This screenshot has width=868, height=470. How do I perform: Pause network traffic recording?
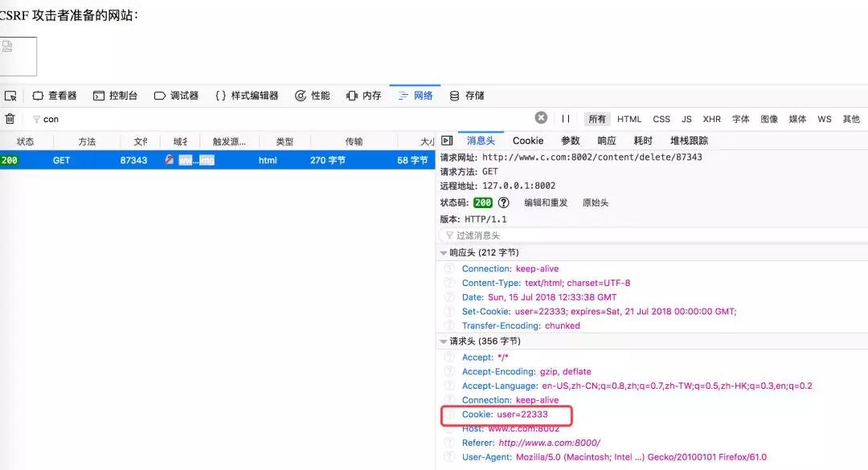(x=567, y=117)
